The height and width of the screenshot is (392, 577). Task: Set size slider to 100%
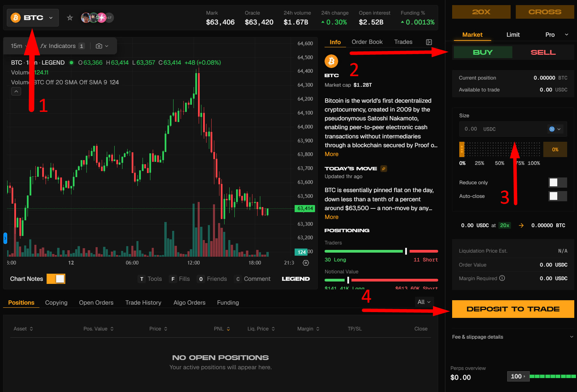(x=534, y=163)
